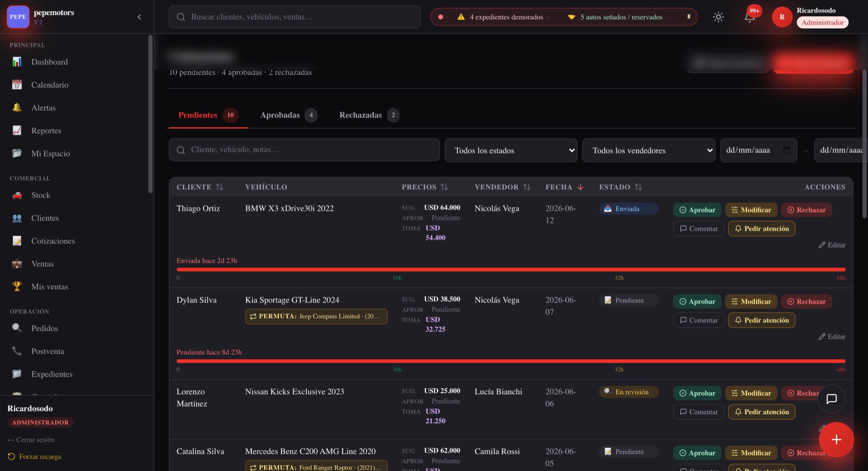Open the Todos los estados dropdown
This screenshot has height=471, width=868.
click(x=511, y=150)
